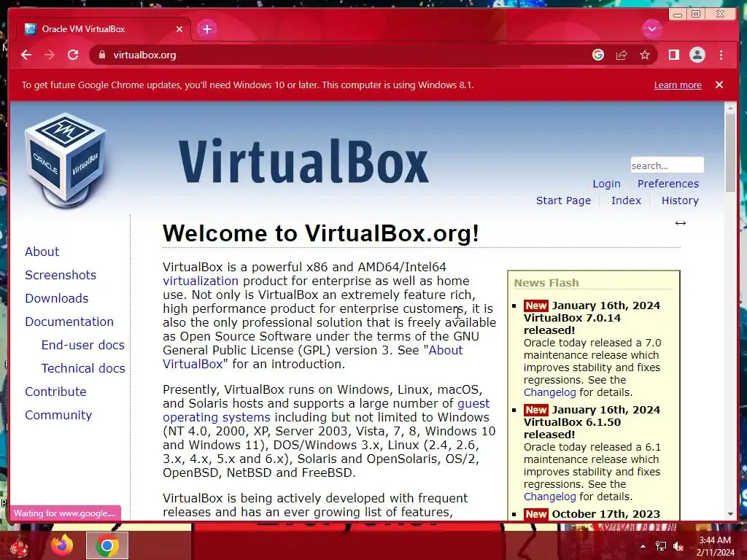Screen dimensions: 747x560
Task: Open the Chrome profile avatar
Action: 697,55
